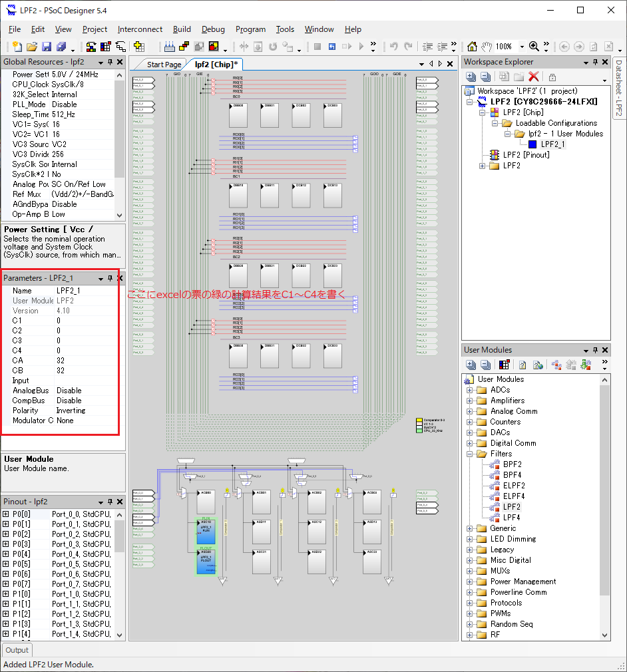Open the Debug menu
Screen dimensions: 627x672
point(213,29)
